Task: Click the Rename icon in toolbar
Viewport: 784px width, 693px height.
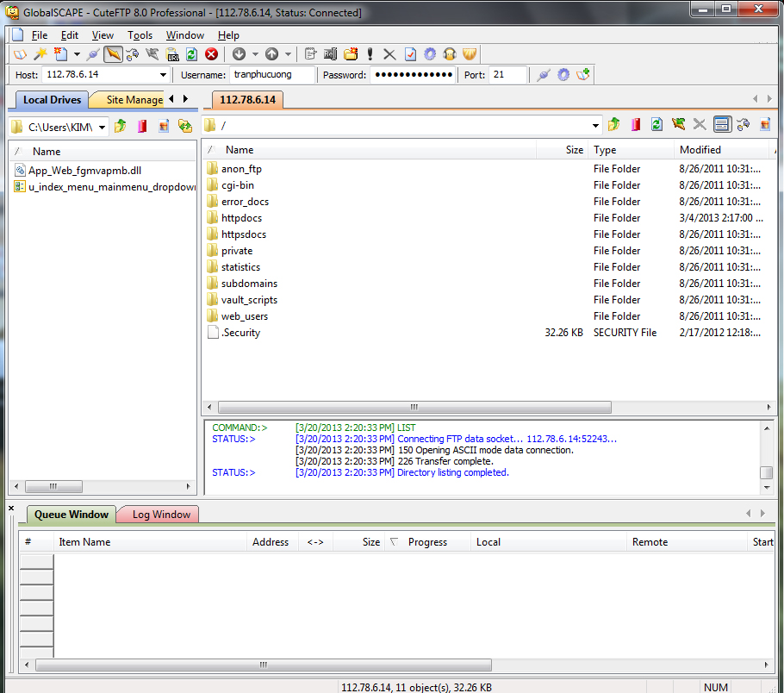Action: click(x=330, y=54)
